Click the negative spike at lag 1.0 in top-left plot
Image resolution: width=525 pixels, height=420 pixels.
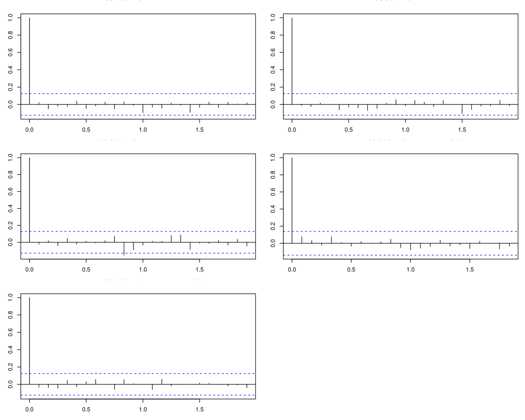click(x=143, y=109)
